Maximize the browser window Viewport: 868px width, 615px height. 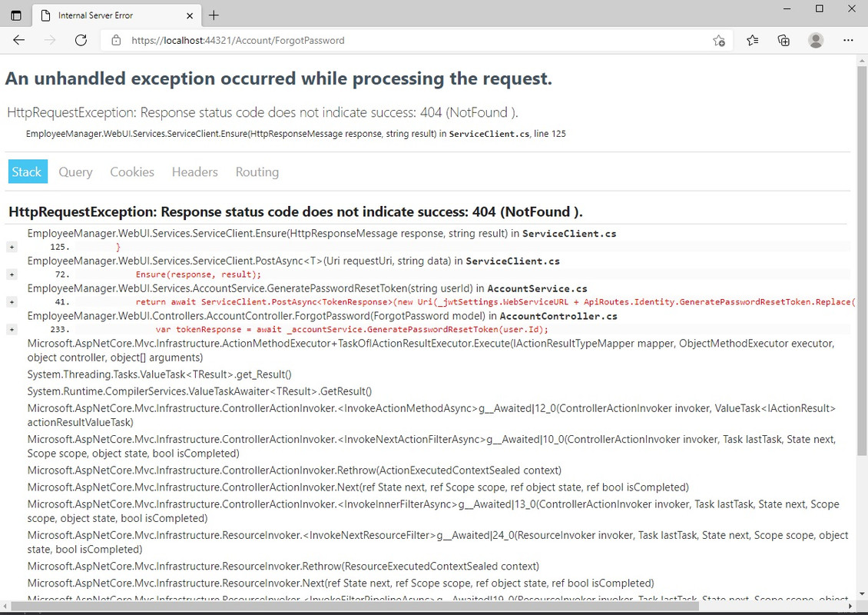[x=820, y=8]
